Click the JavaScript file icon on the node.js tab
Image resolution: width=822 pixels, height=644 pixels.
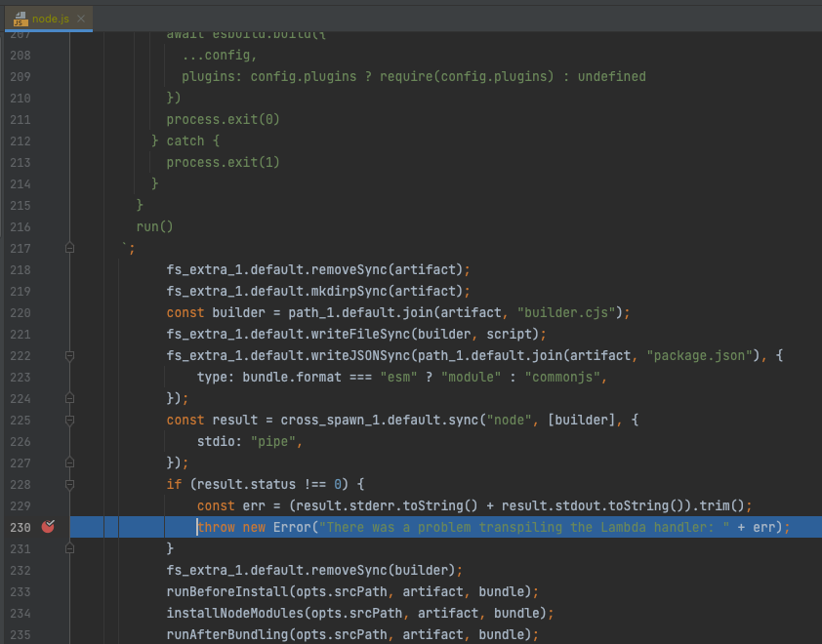click(x=19, y=18)
